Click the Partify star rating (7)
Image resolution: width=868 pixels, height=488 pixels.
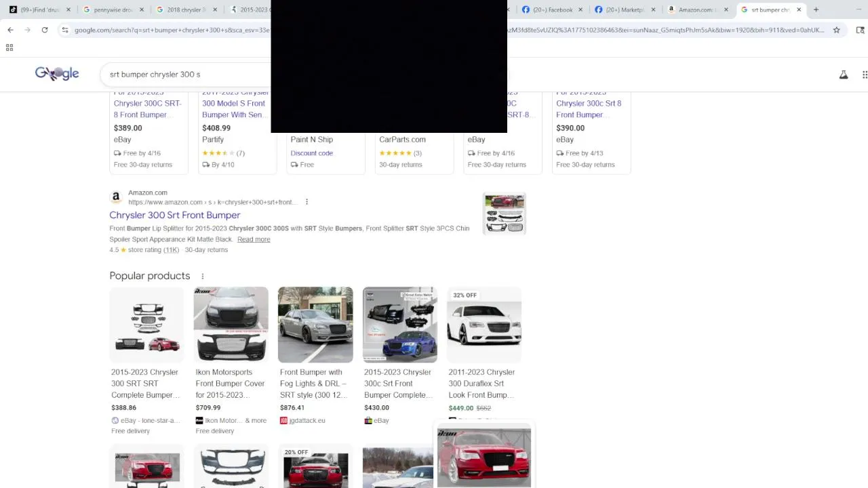[223, 153]
